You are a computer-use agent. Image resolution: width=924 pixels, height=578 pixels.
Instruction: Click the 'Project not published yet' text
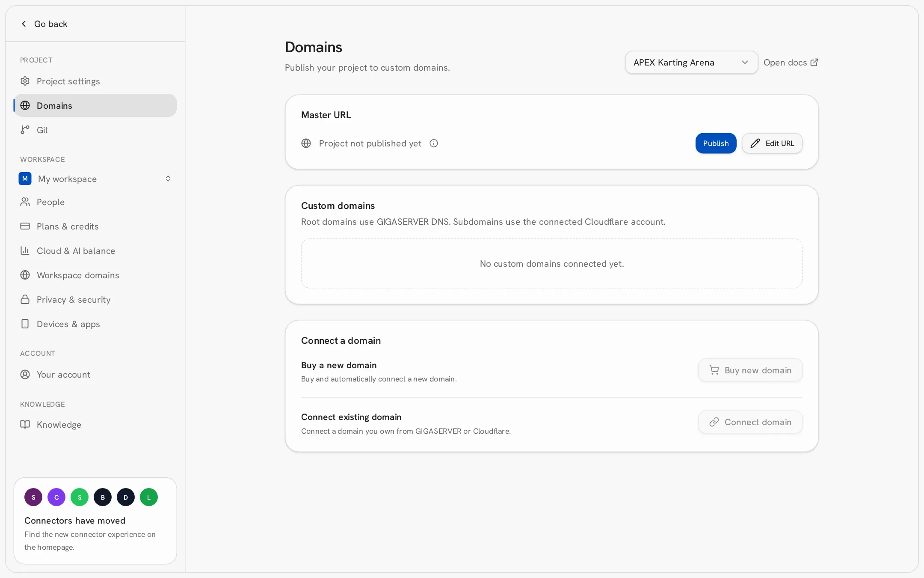(370, 143)
